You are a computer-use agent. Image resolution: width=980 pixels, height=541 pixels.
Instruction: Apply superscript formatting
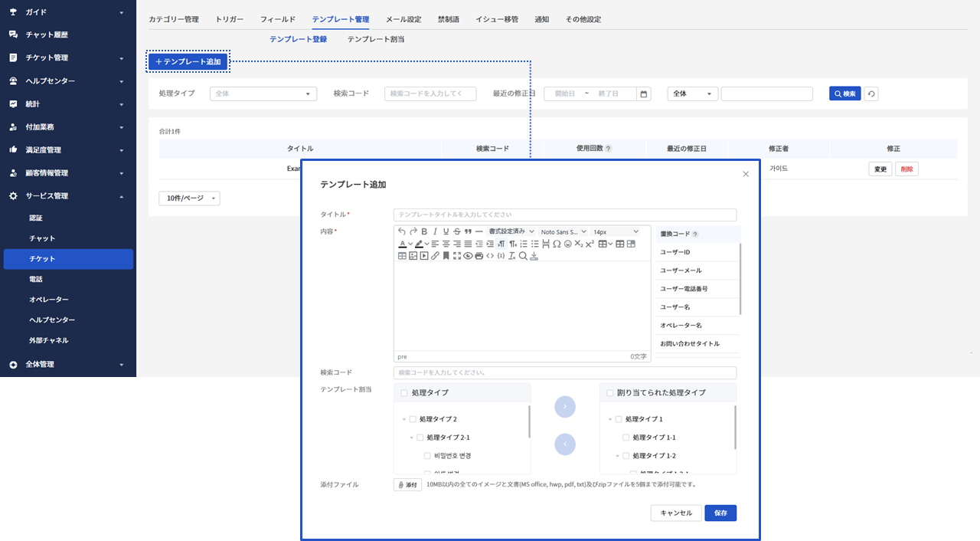click(x=590, y=244)
